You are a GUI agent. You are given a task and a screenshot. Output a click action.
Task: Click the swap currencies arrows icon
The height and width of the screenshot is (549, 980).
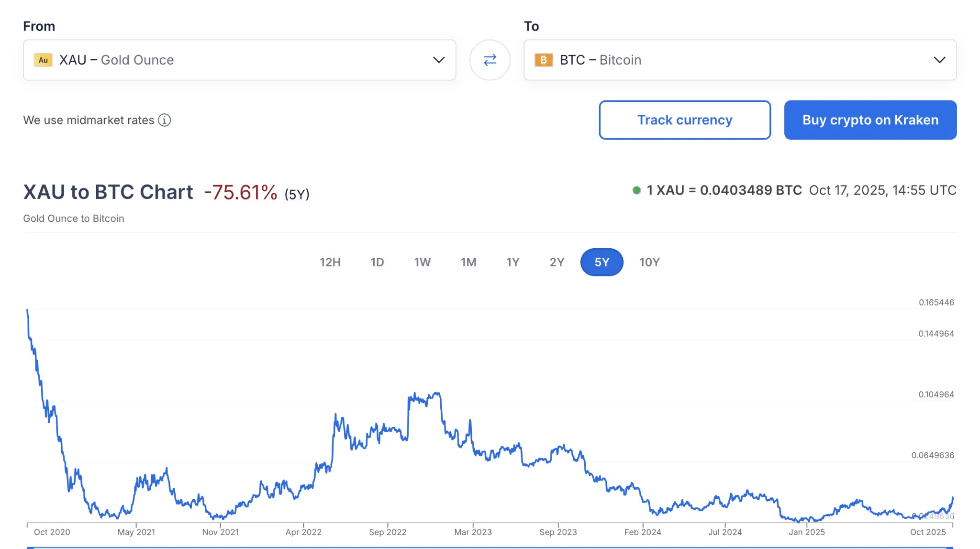[x=490, y=60]
